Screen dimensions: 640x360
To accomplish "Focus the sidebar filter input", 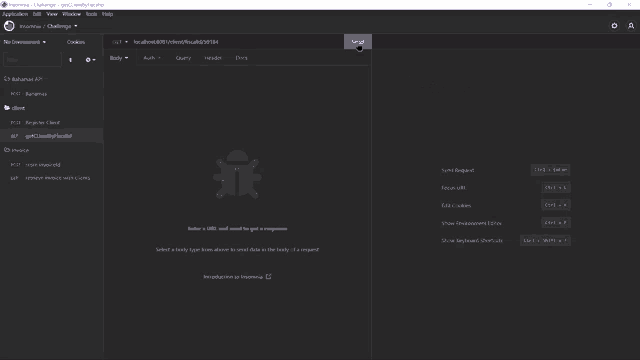I will 32,60.
